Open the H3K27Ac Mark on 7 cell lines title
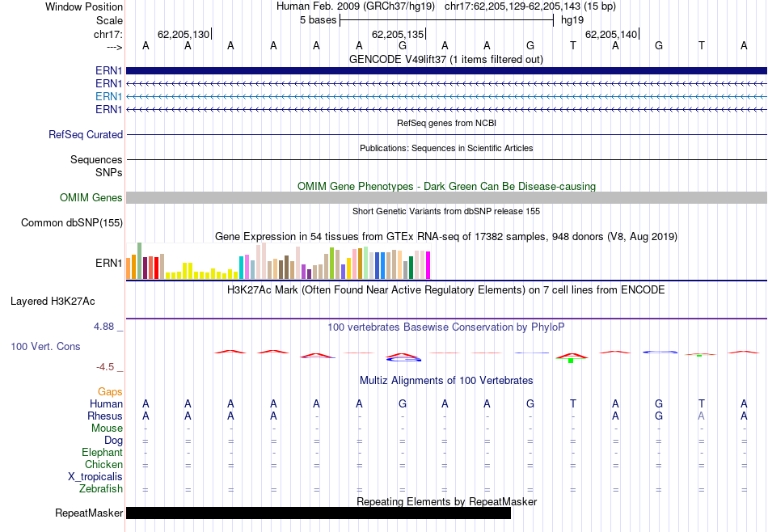This screenshot has height=532, width=768. tap(446, 290)
